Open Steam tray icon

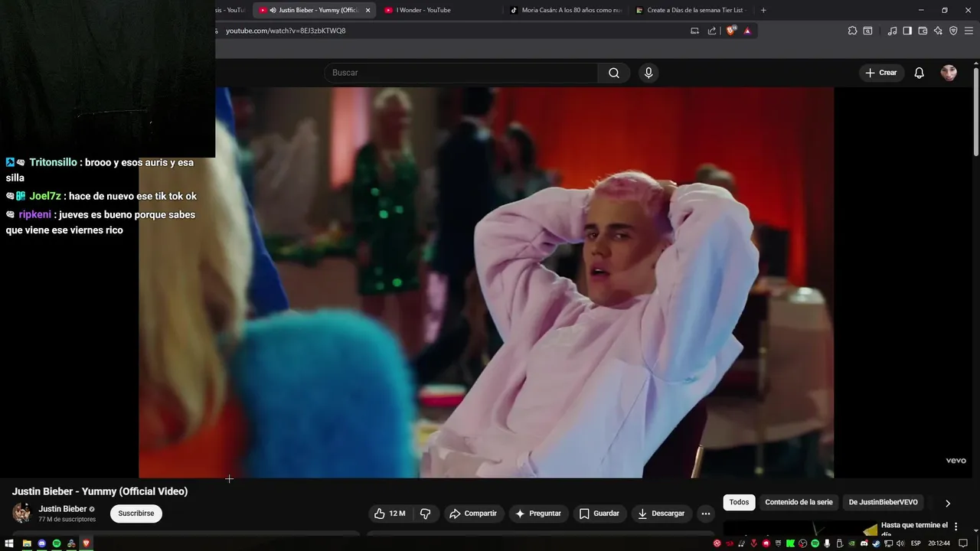click(x=876, y=543)
